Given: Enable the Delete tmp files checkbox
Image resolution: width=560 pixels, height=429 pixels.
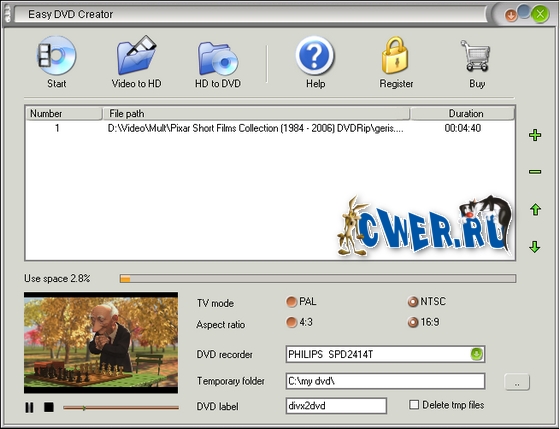Looking at the screenshot, I should pyautogui.click(x=414, y=405).
